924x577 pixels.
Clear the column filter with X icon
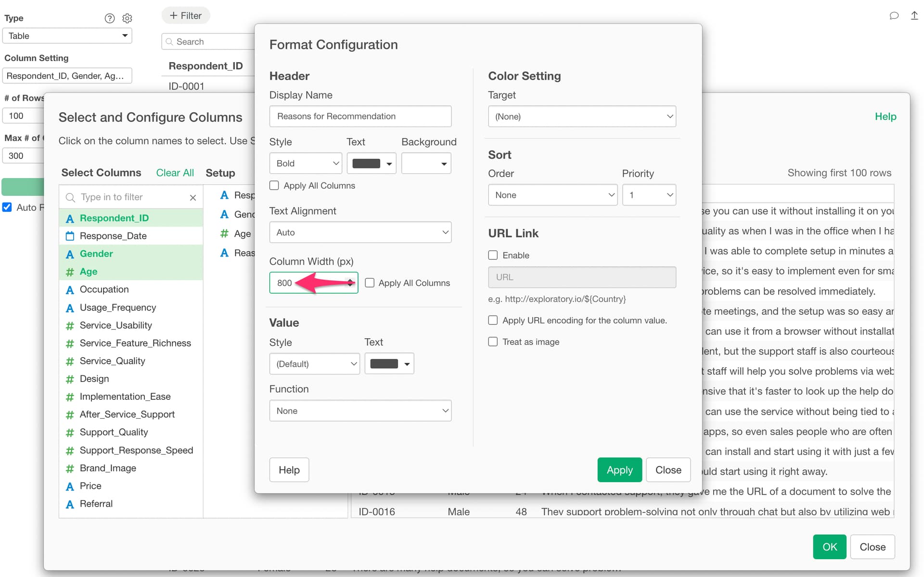(x=193, y=197)
